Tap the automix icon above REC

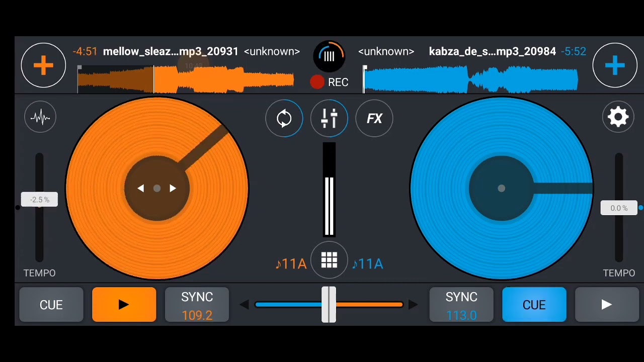tap(329, 56)
